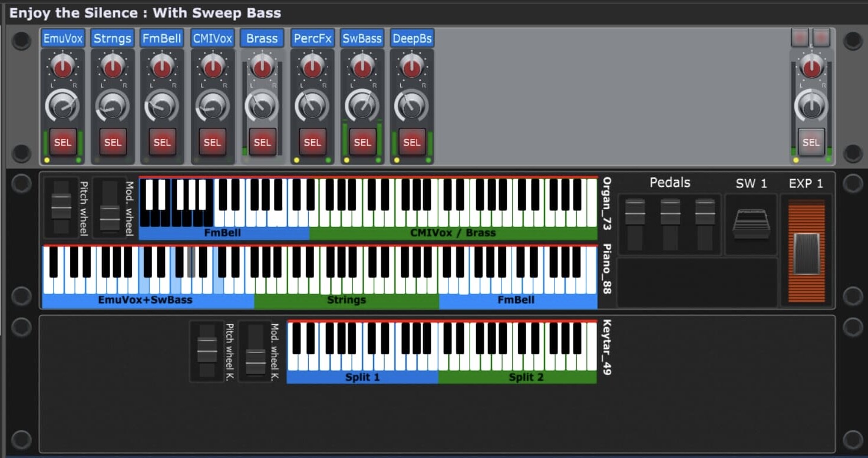Screen dimensions: 868x458
Task: Click the master channel volume knob
Action: (811, 106)
